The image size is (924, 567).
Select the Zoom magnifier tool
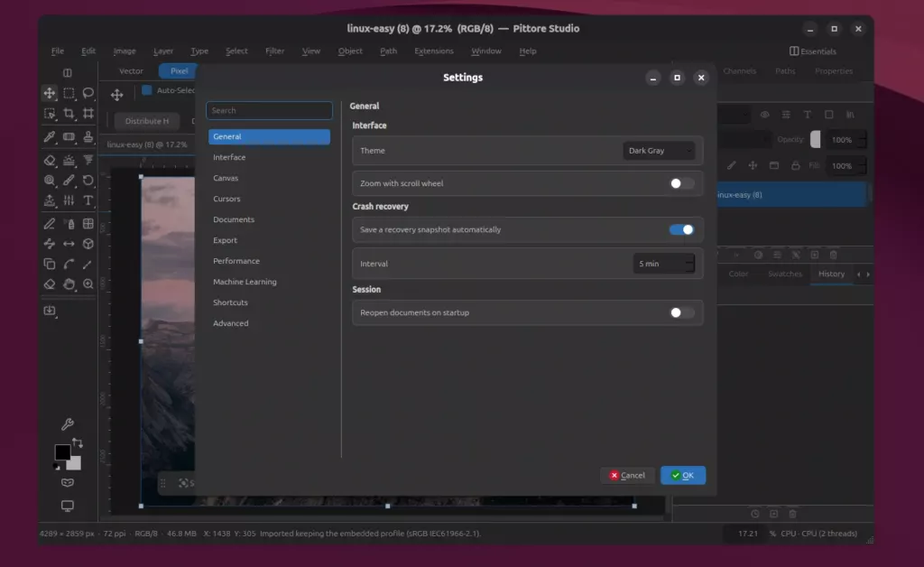tap(88, 284)
